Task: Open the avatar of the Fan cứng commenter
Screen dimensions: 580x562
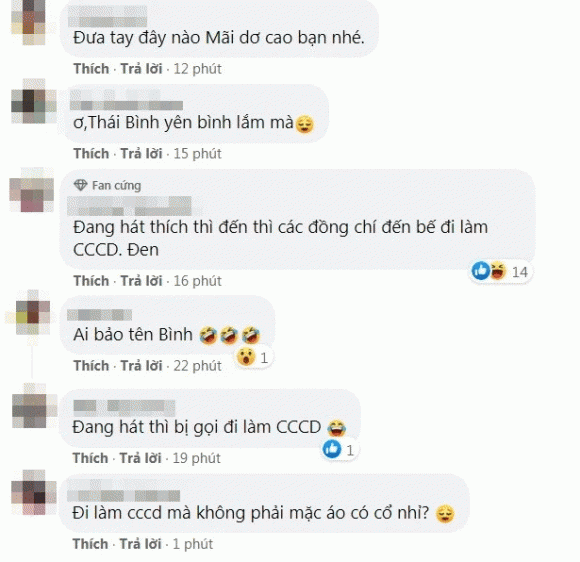Action: pos(32,190)
